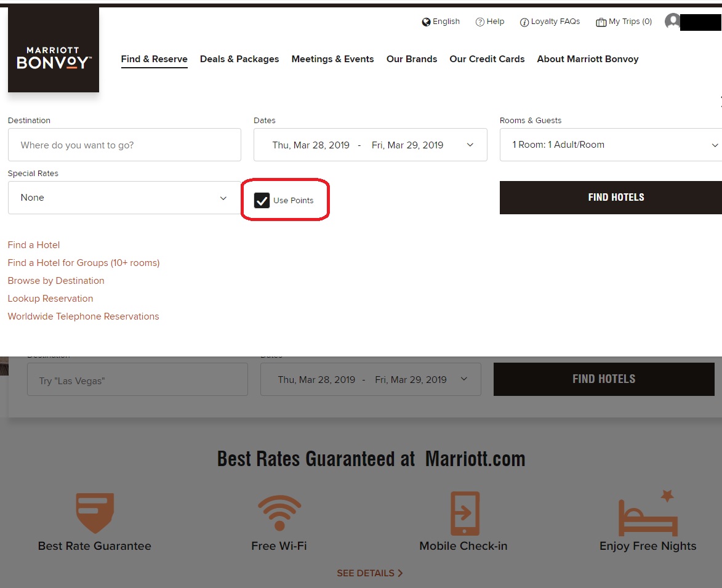722x588 pixels.
Task: Click the upper FIND HOTELS button
Action: click(611, 198)
